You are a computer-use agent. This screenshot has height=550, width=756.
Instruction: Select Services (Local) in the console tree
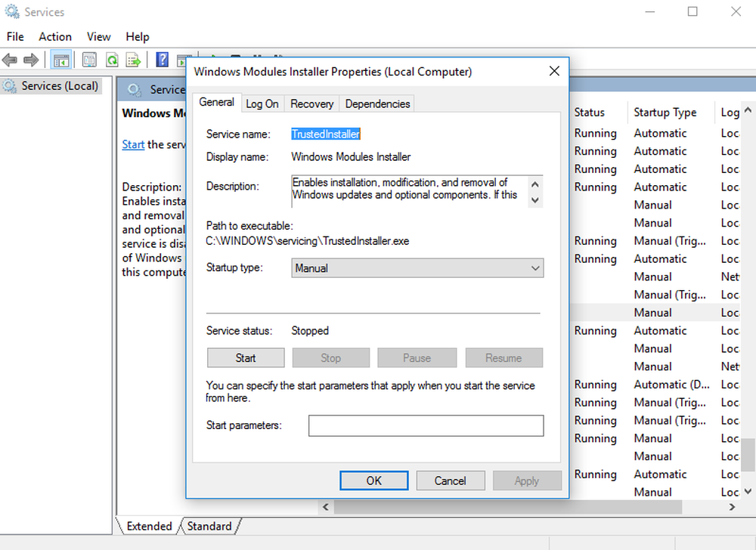51,85
